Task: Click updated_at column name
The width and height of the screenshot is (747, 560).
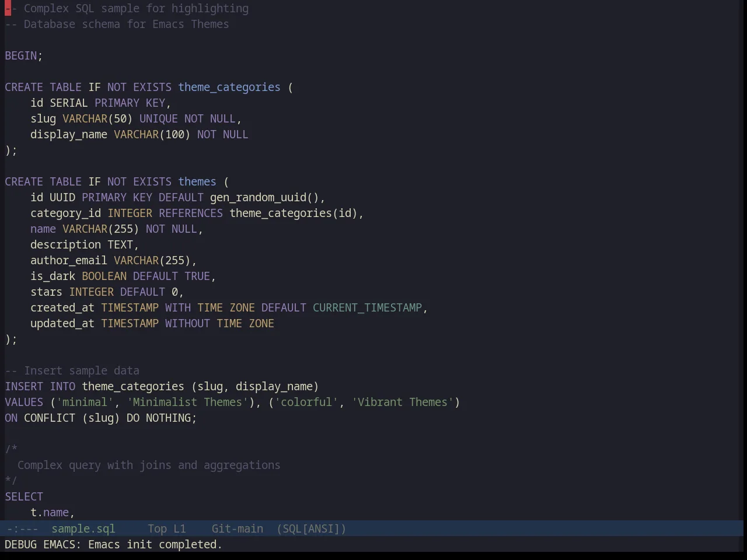Action: point(62,323)
